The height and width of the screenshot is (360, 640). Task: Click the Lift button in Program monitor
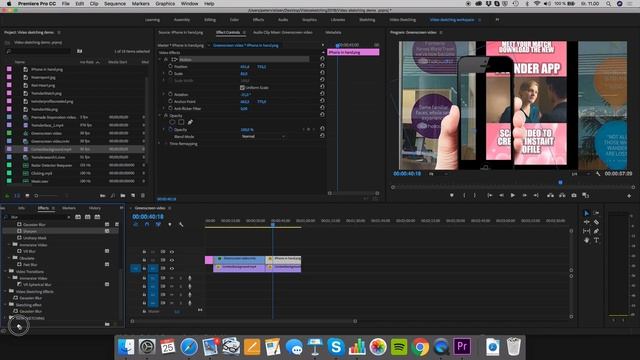point(550,196)
